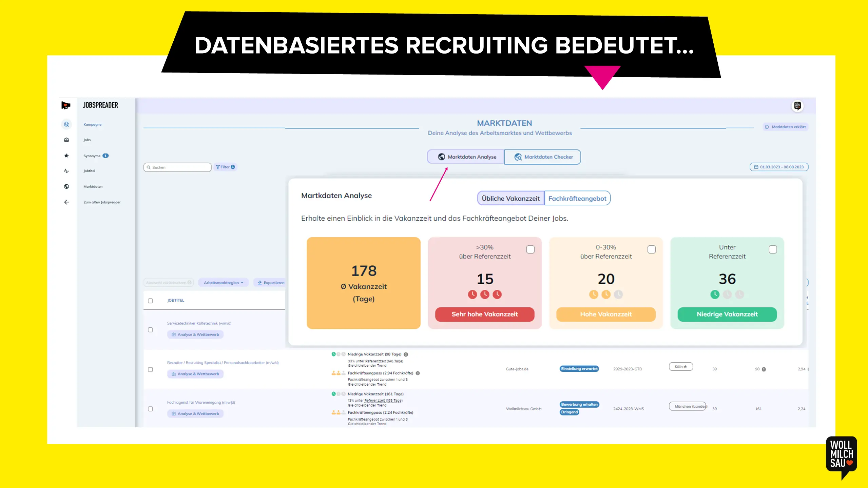The width and height of the screenshot is (868, 488).
Task: Enable the Unter Referenzzeit checkbox
Action: (x=773, y=249)
